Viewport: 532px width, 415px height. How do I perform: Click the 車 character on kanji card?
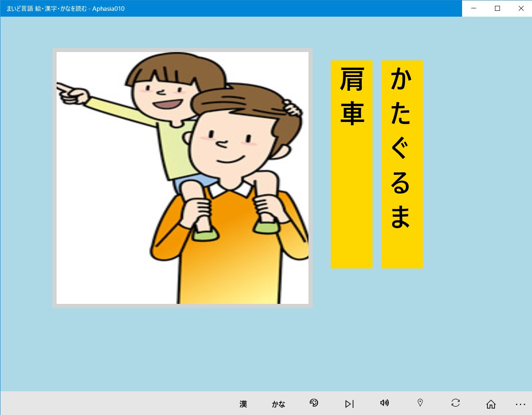coord(352,113)
